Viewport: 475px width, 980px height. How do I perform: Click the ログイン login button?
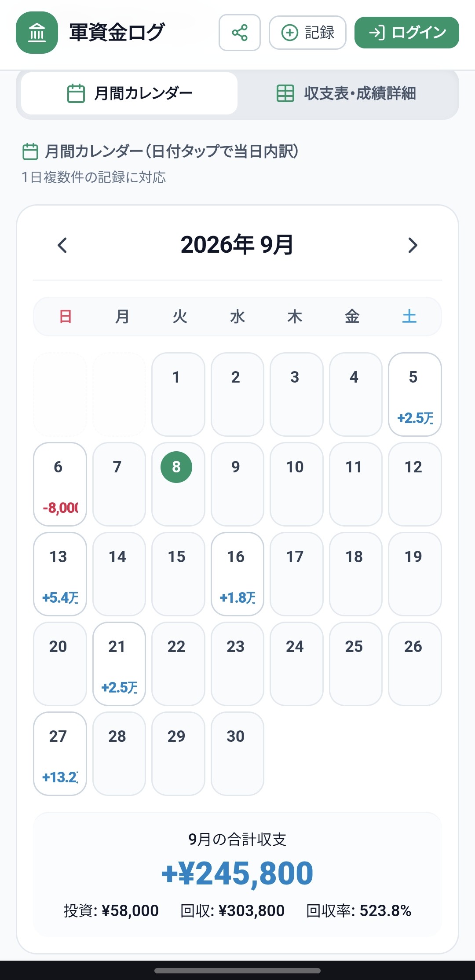pyautogui.click(x=407, y=33)
